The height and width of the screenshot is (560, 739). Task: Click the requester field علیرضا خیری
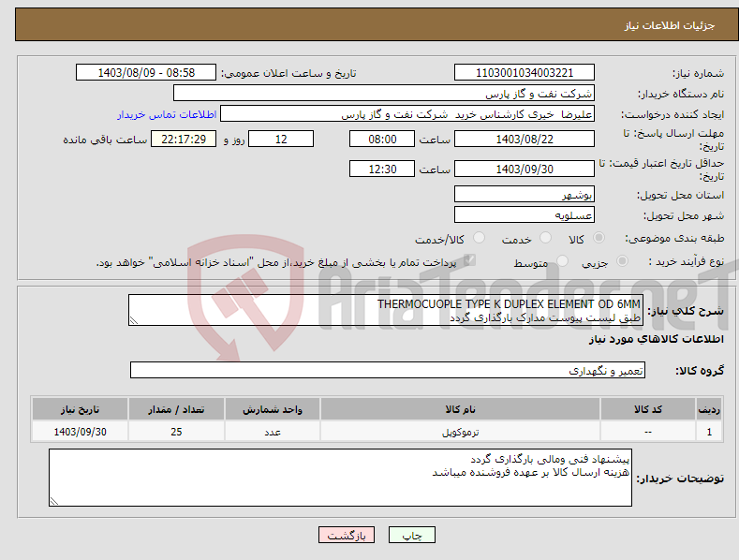[x=407, y=114]
